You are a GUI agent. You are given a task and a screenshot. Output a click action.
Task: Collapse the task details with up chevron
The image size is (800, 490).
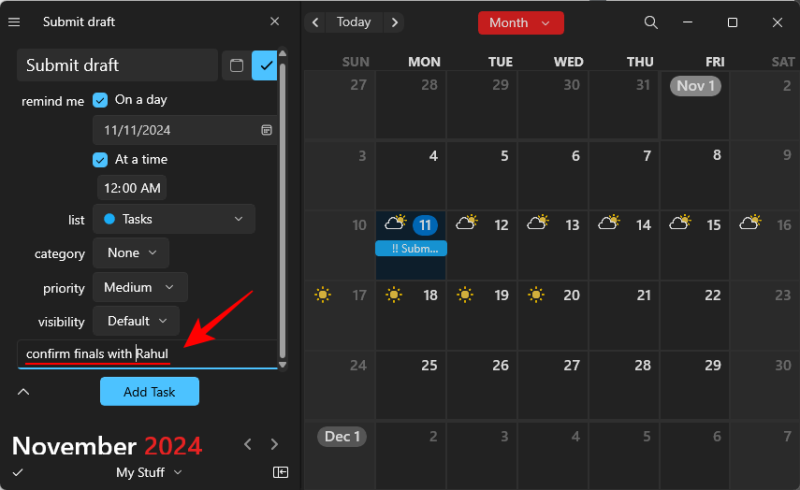23,392
